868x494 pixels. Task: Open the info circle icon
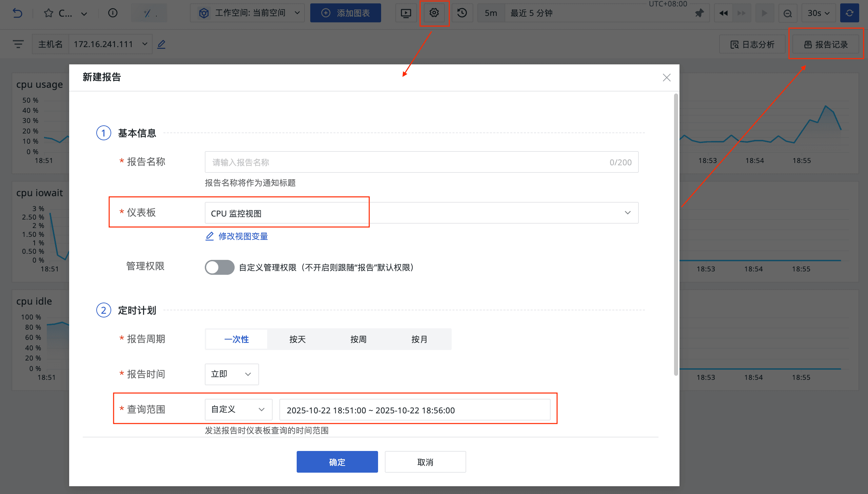113,13
